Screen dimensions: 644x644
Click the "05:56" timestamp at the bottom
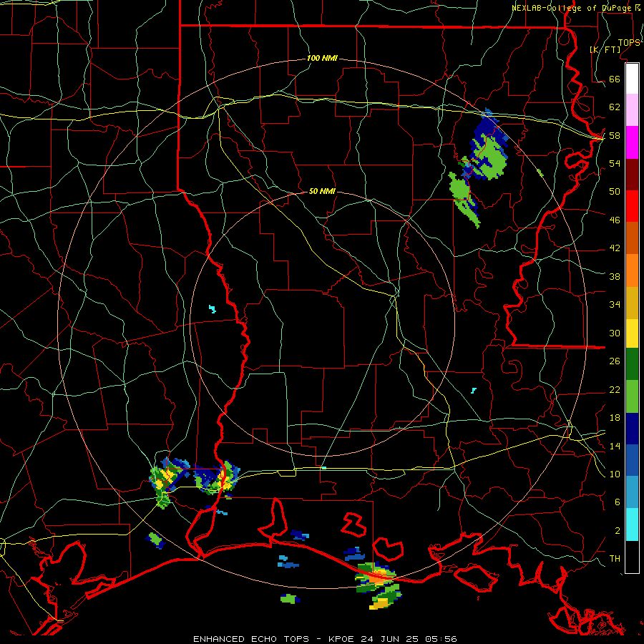click(x=441, y=639)
